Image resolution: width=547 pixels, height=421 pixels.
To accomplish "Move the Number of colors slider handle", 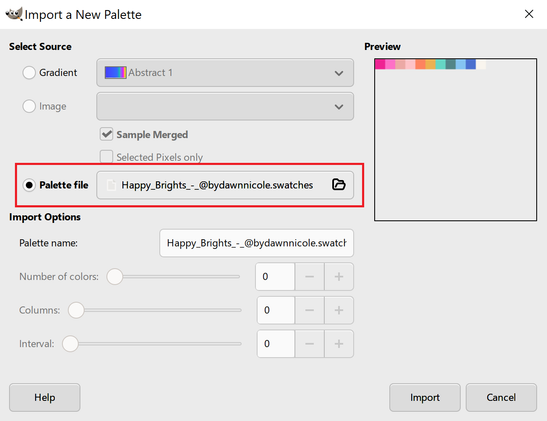I will (115, 277).
